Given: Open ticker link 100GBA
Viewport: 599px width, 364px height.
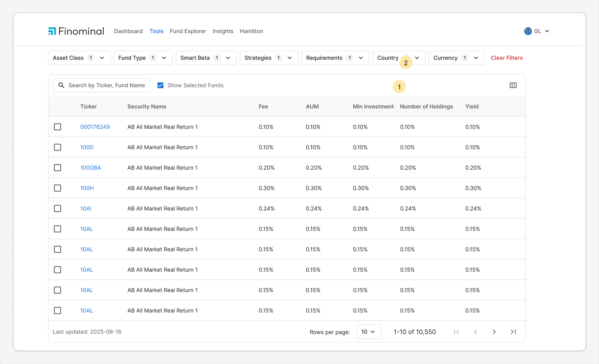Looking at the screenshot, I should click(x=90, y=168).
